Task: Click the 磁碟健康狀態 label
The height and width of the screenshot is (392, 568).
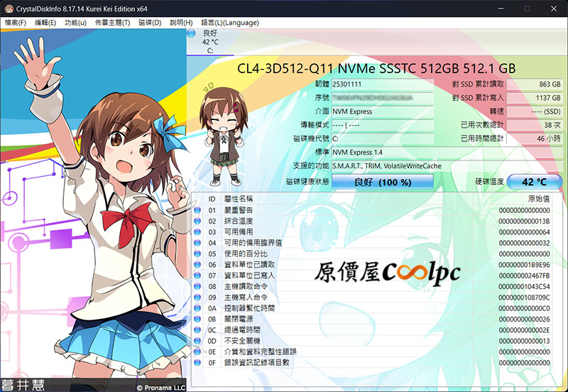Action: pos(307,182)
